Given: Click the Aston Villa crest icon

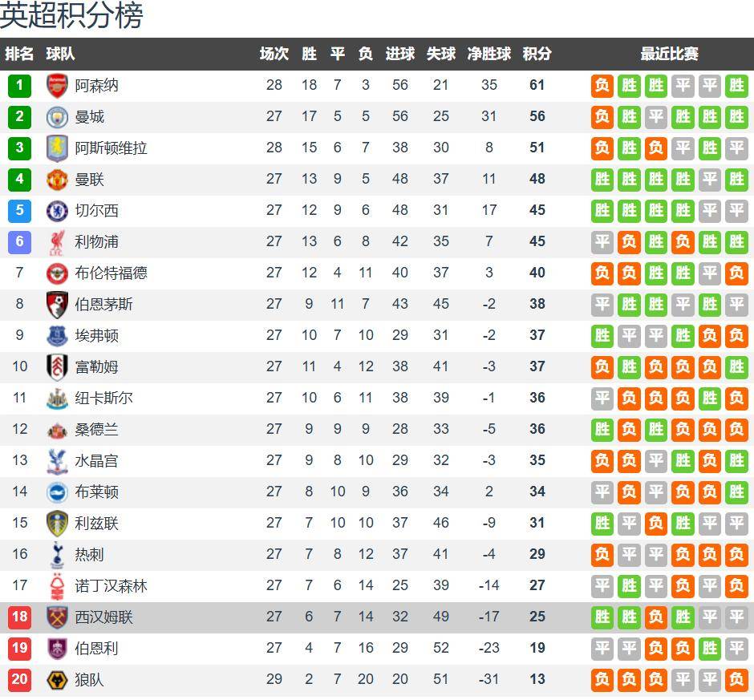Looking at the screenshot, I should click(57, 148).
